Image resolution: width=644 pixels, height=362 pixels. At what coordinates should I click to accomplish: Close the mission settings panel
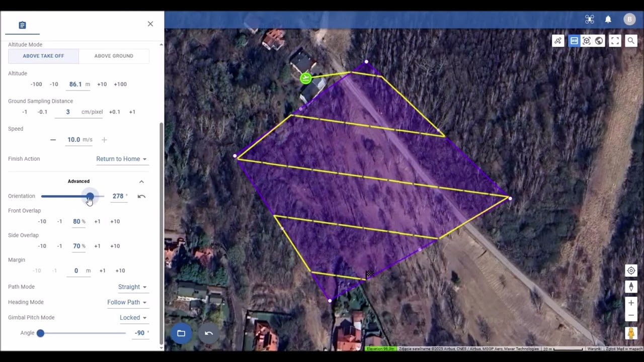pyautogui.click(x=150, y=24)
